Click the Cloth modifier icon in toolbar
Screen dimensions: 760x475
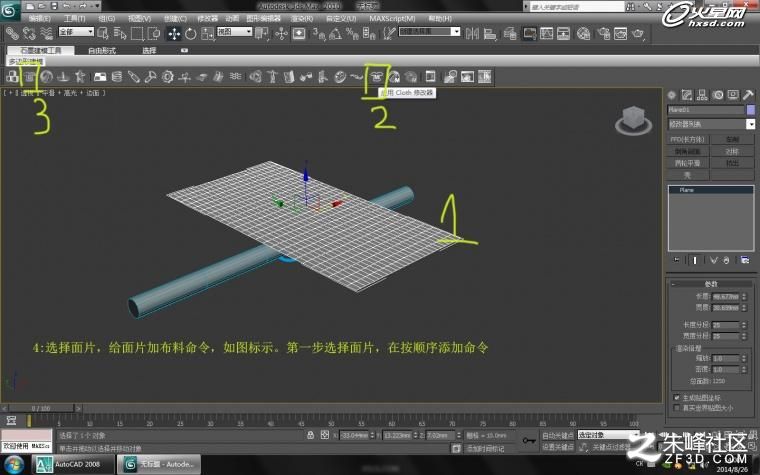pyautogui.click(x=376, y=77)
